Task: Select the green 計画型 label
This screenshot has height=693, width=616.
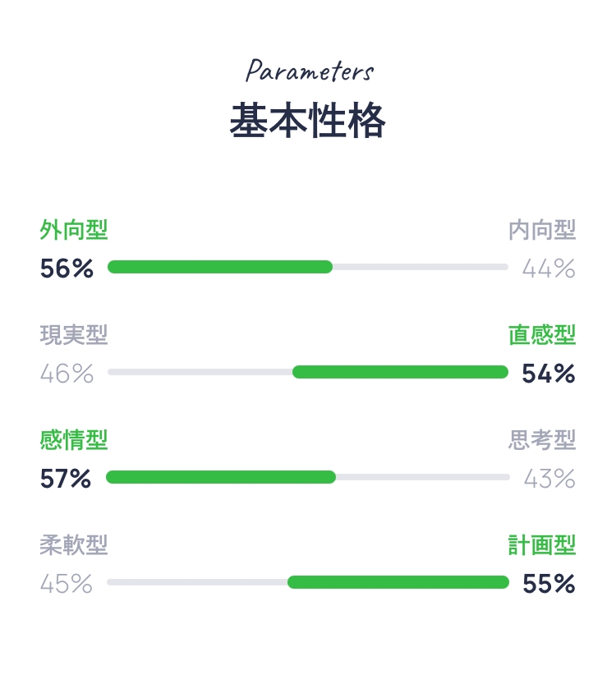Action: [x=542, y=545]
